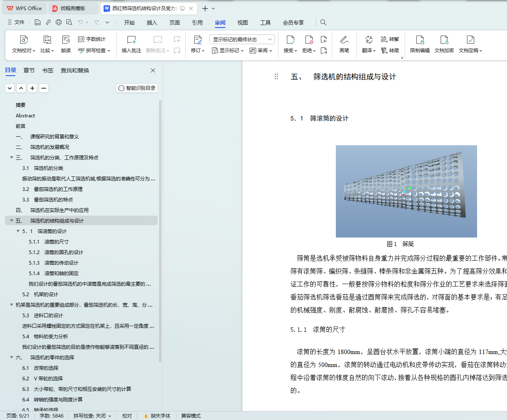Collapse the 五、筛选机的结构组成与设计 outline arrow
Screen dimensions: 507x420
click(x=11, y=221)
